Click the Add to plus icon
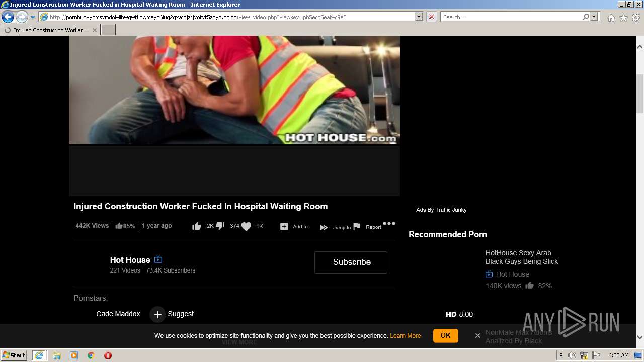644x362 pixels. [284, 227]
